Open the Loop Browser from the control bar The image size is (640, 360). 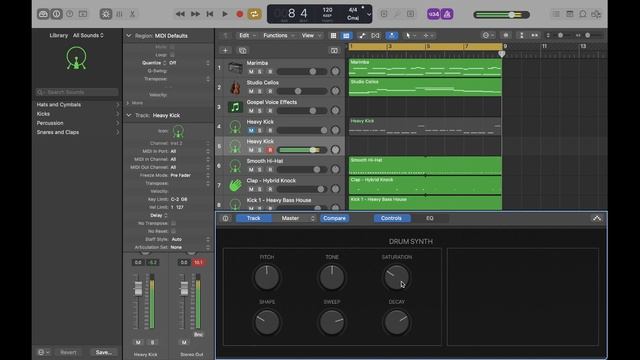tap(583, 14)
